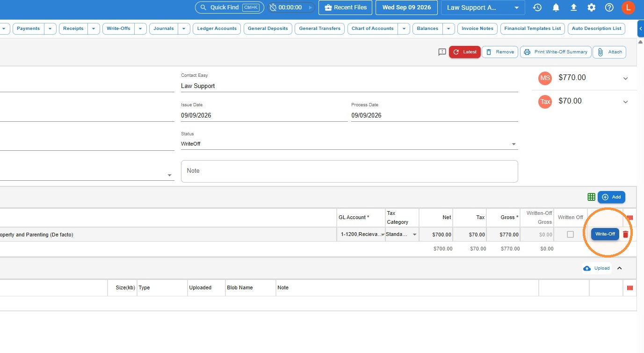Screen dimensions: 644x353
Task: Start the timer play button
Action: (310, 7)
